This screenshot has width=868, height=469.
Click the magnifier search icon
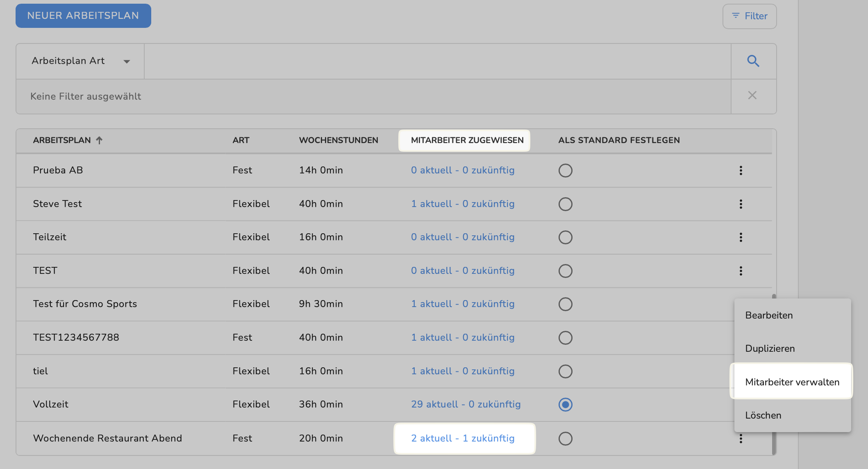(753, 61)
